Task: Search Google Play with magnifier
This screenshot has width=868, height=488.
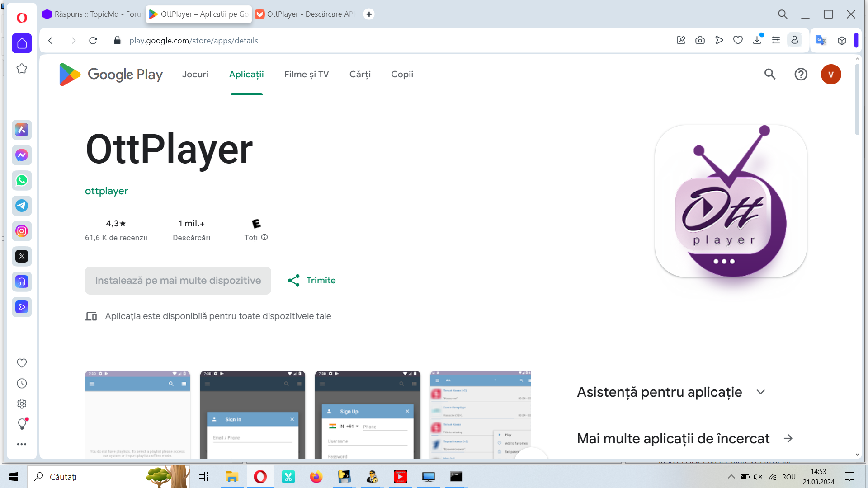Action: click(770, 74)
